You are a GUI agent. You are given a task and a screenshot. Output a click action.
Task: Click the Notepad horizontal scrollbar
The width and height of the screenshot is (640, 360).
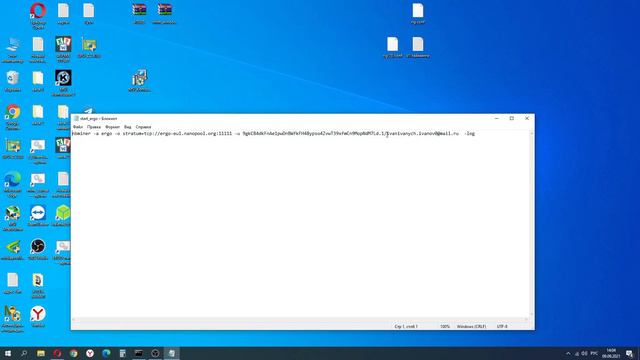[x=300, y=320]
